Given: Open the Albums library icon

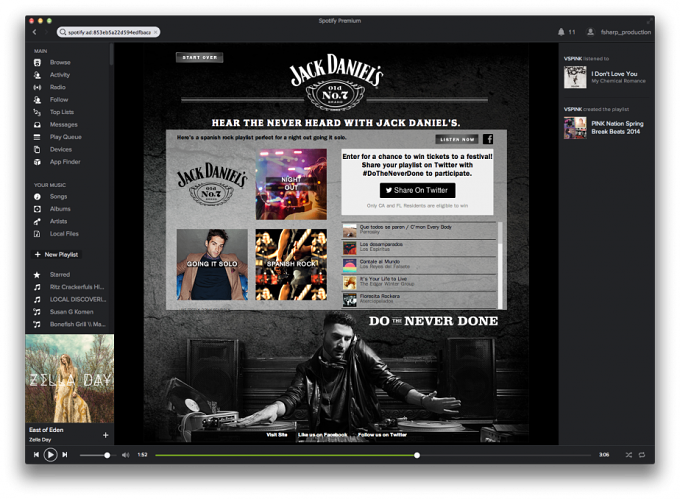Looking at the screenshot, I should click(37, 209).
